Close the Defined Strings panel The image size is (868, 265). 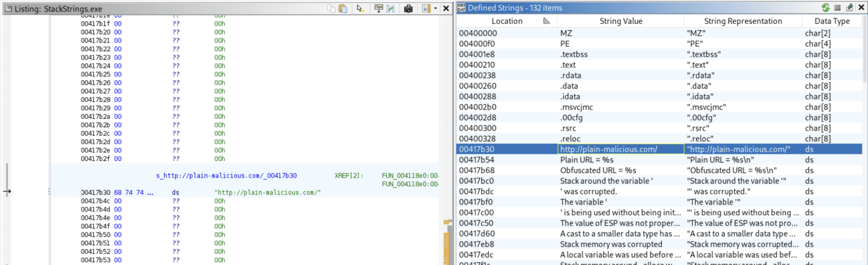pyautogui.click(x=861, y=8)
